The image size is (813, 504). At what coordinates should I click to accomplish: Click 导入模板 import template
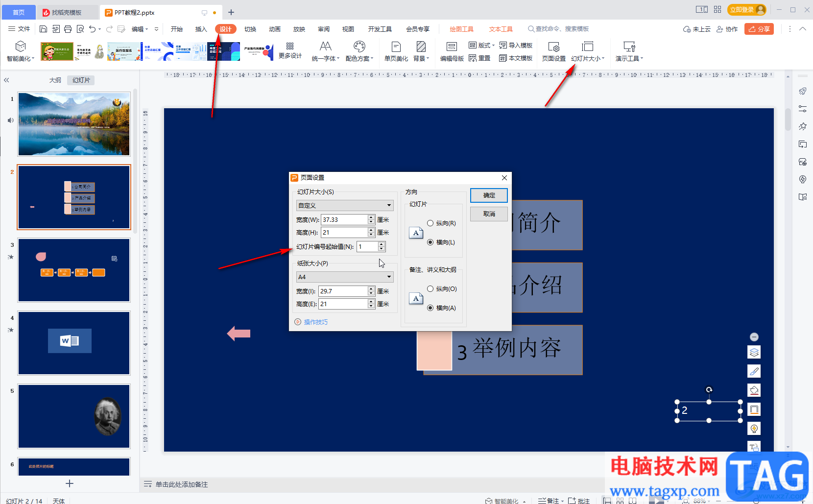tap(516, 45)
